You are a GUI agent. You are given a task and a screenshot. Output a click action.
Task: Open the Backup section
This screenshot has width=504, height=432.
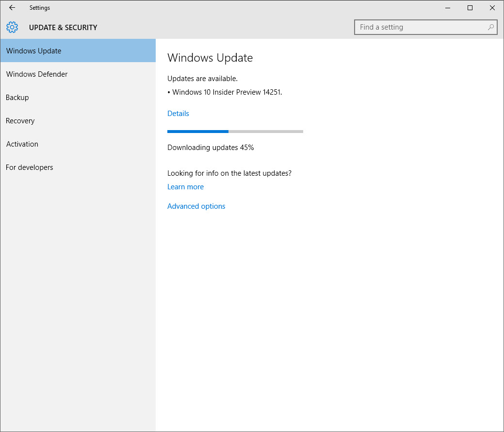coord(78,98)
